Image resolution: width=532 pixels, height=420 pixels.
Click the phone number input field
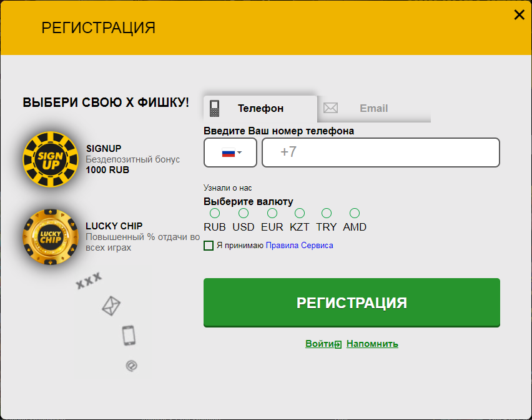tap(381, 152)
